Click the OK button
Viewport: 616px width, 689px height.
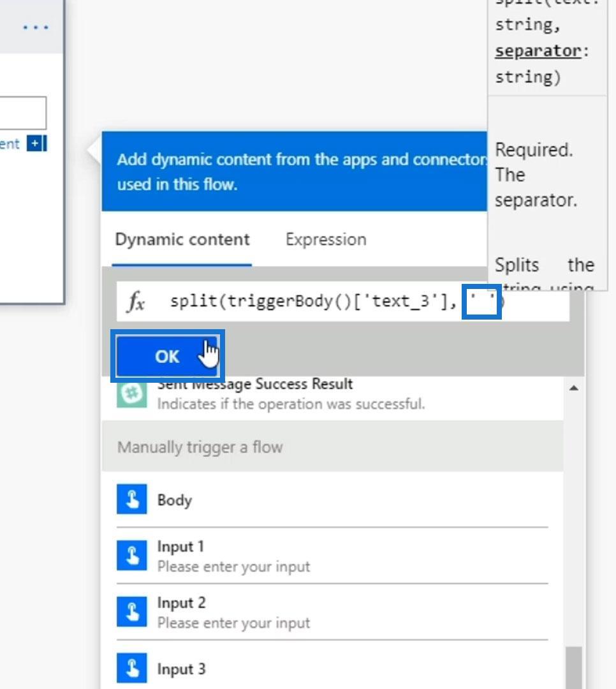[167, 356]
